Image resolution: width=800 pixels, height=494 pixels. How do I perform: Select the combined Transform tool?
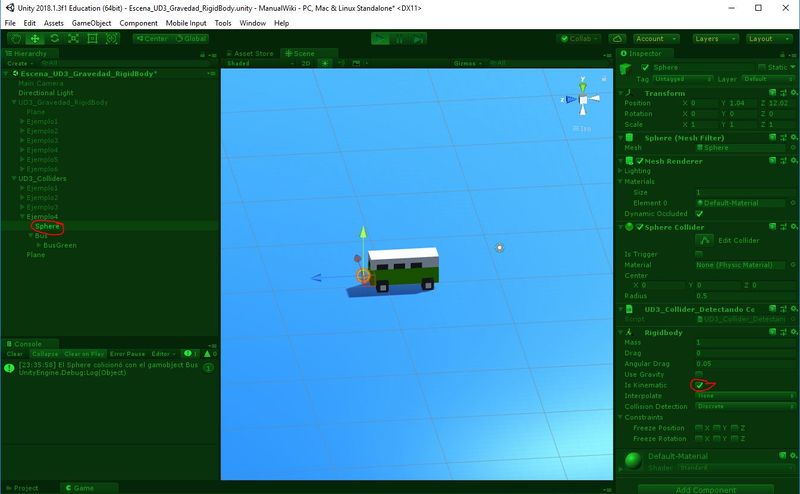[111, 39]
